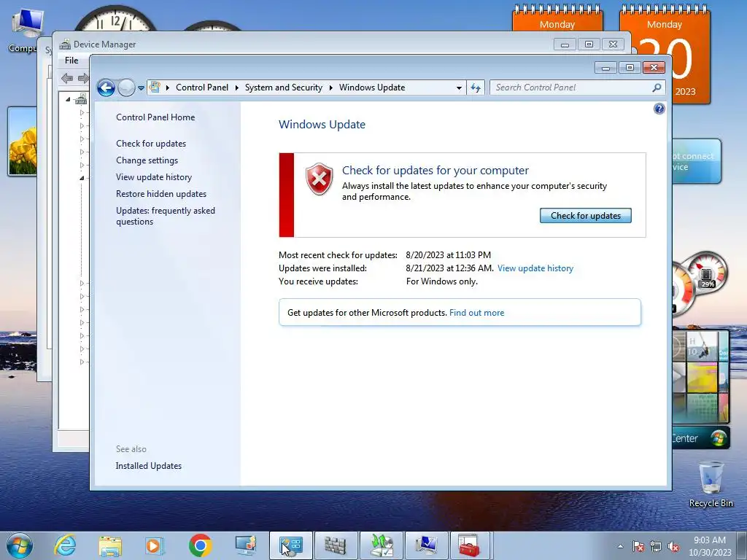The width and height of the screenshot is (747, 560).
Task: Click Device Manager back arrow toolbar icon
Action: pyautogui.click(x=67, y=78)
